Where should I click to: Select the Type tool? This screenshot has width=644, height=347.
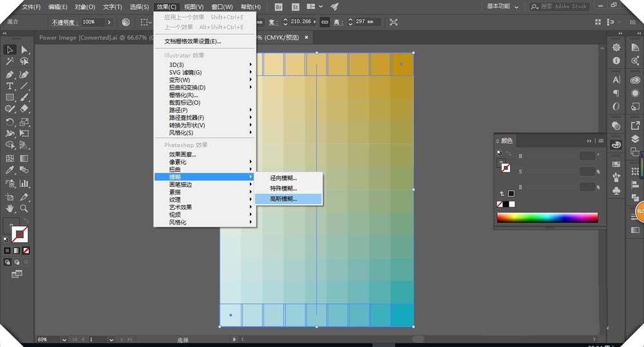(x=10, y=86)
